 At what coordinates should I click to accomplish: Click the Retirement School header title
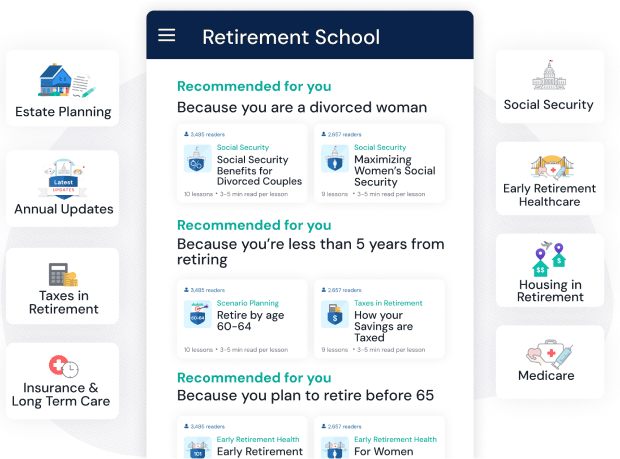(x=291, y=37)
